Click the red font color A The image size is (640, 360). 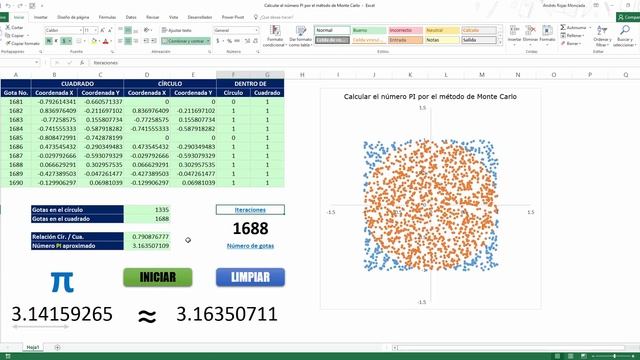tap(105, 41)
